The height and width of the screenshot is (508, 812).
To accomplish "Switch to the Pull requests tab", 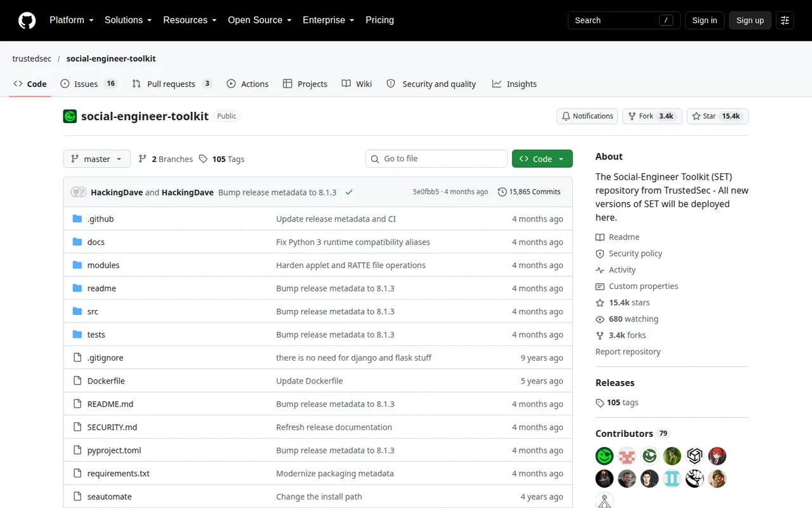I will (171, 84).
